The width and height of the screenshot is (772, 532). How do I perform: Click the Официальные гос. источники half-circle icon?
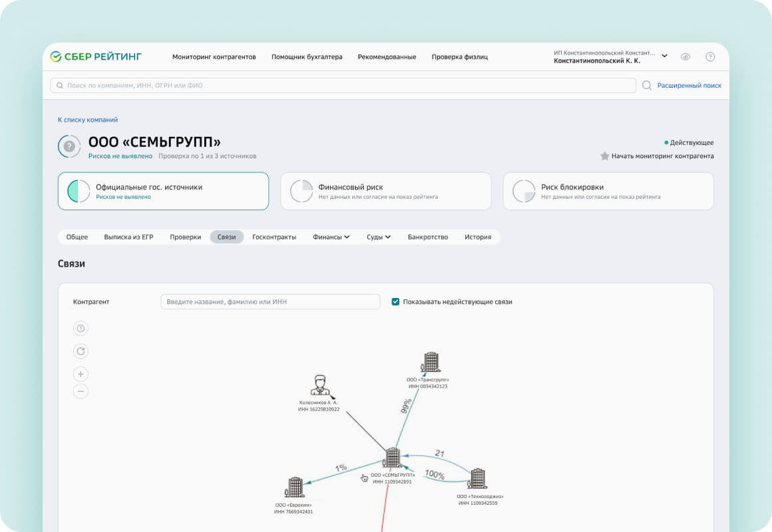(x=79, y=191)
